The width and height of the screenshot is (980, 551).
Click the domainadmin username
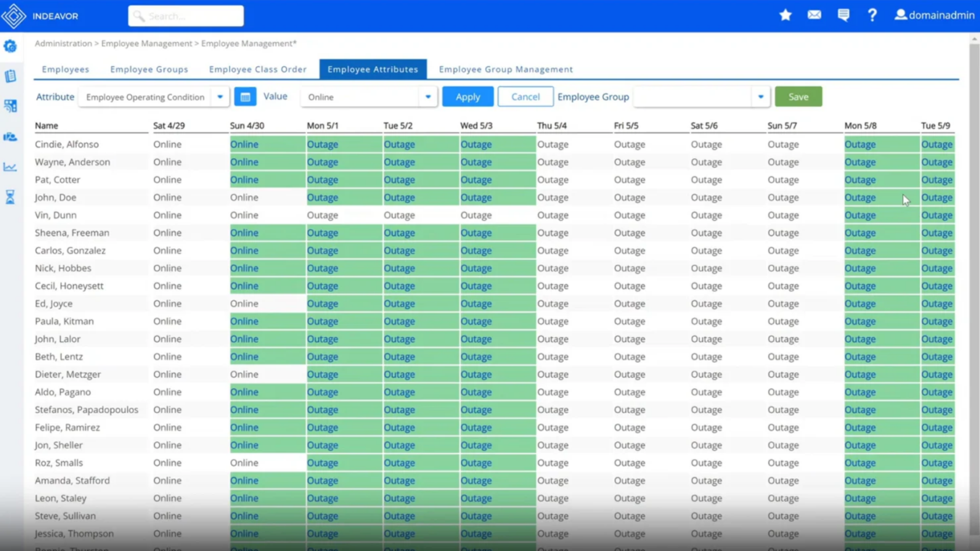click(941, 15)
